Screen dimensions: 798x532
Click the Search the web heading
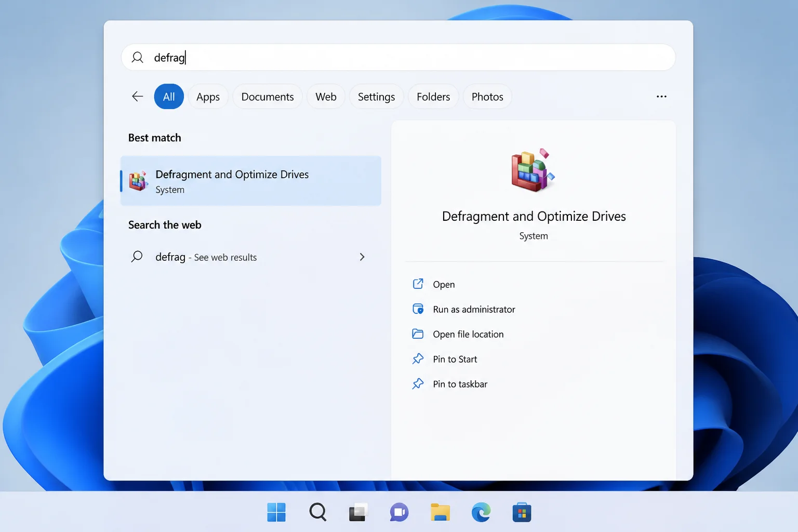(x=165, y=225)
